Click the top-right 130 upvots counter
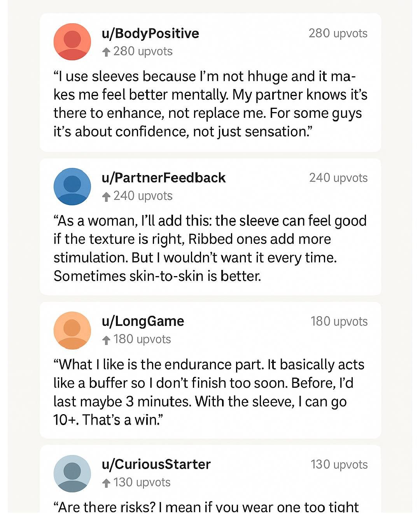Viewport: 420px width, 525px height. pyautogui.click(x=339, y=465)
